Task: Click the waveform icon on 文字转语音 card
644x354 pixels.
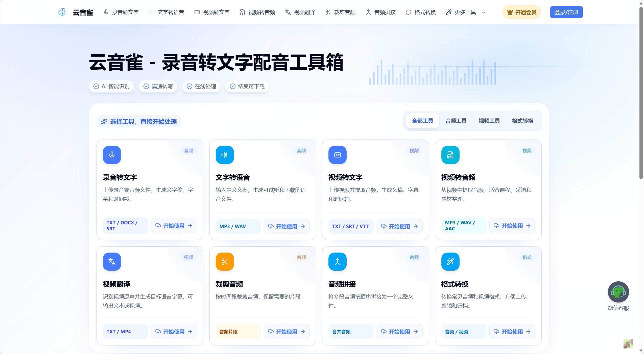Action: click(225, 155)
